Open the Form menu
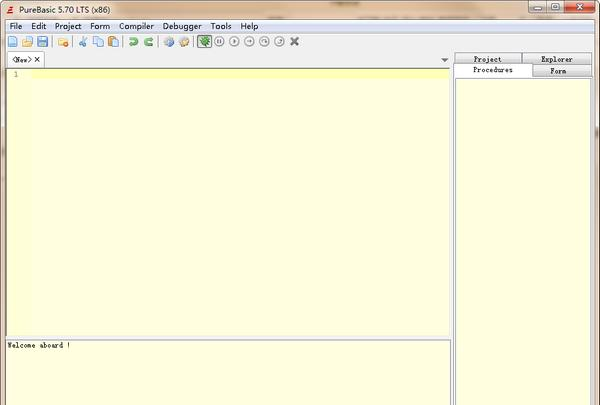Image resolution: width=600 pixels, height=405 pixels. point(100,26)
